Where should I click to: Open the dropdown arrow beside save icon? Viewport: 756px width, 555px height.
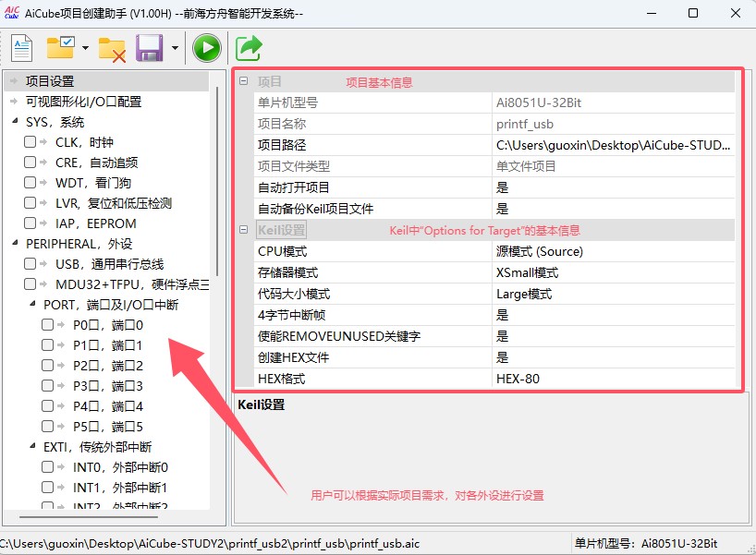175,48
